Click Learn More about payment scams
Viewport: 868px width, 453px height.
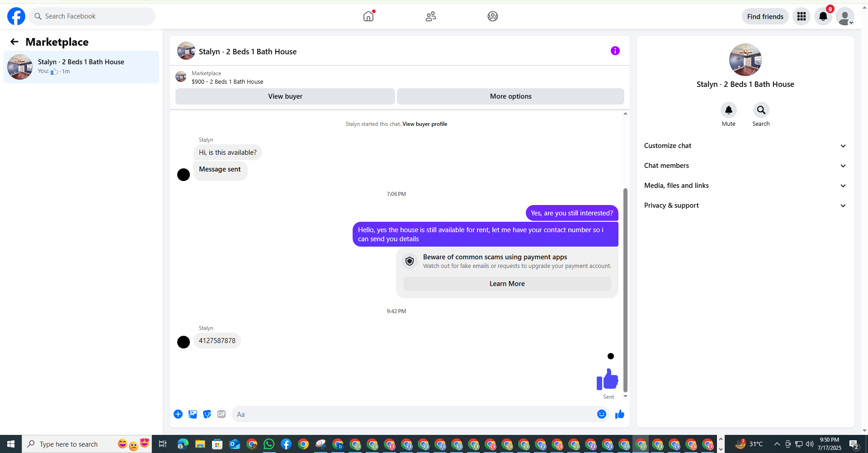click(x=507, y=284)
